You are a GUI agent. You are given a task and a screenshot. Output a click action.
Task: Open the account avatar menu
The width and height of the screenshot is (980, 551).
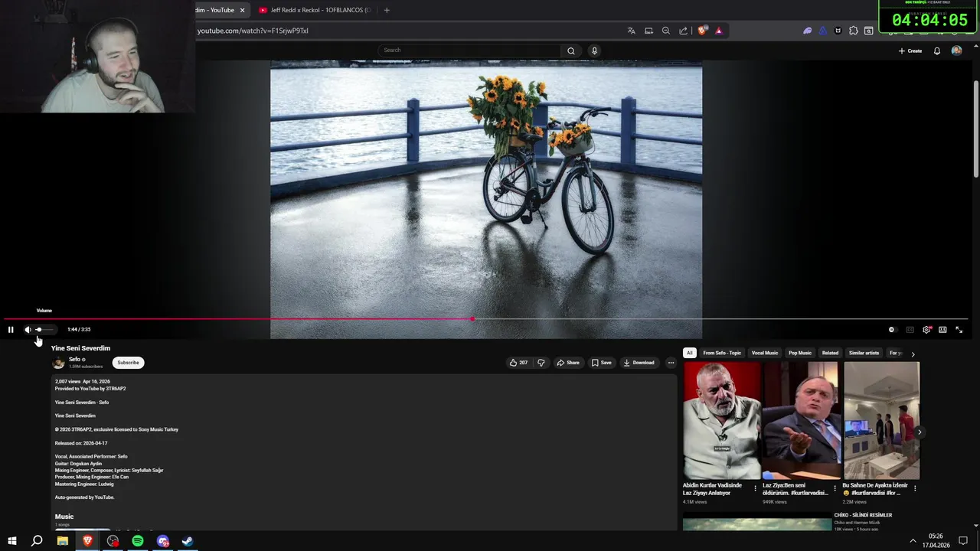pos(956,51)
